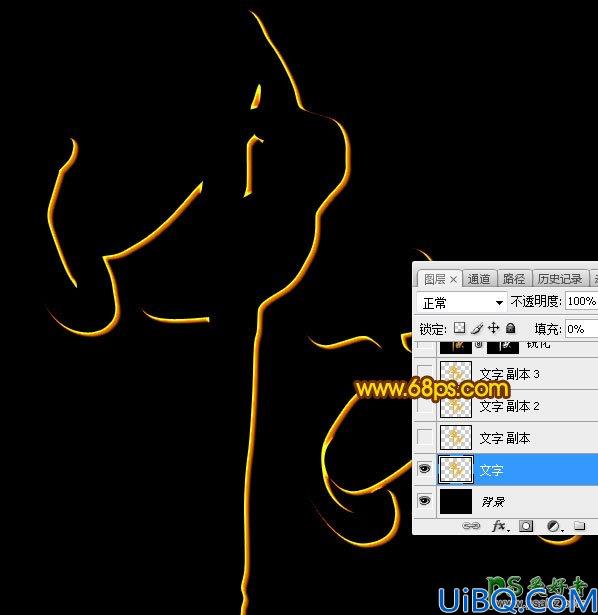Open the 正常 blend mode dropdown
The width and height of the screenshot is (598, 615).
462,303
